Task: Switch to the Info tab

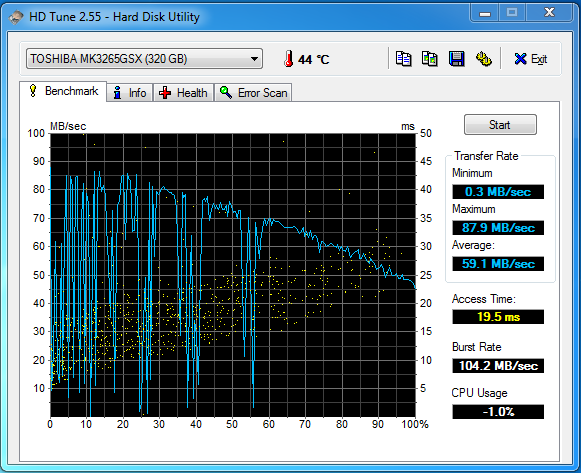Action: click(x=130, y=93)
